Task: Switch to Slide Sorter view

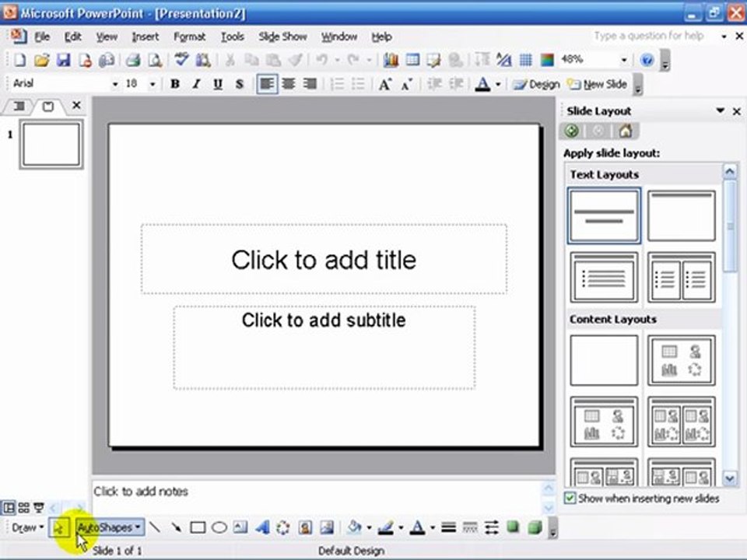Action: click(x=24, y=508)
